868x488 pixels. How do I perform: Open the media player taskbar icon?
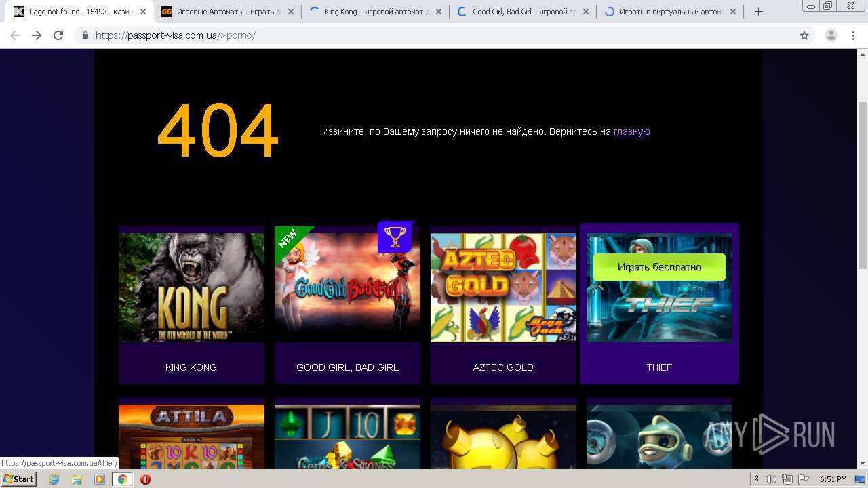pyautogui.click(x=100, y=479)
